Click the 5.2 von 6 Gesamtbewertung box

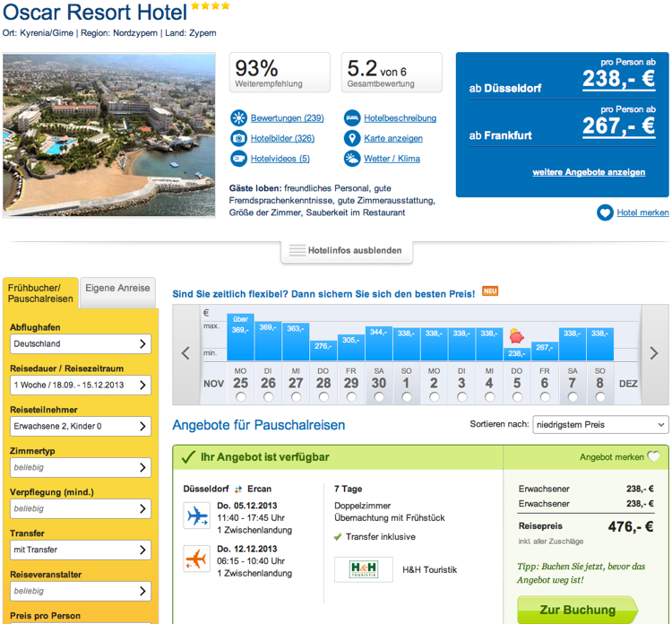click(392, 73)
